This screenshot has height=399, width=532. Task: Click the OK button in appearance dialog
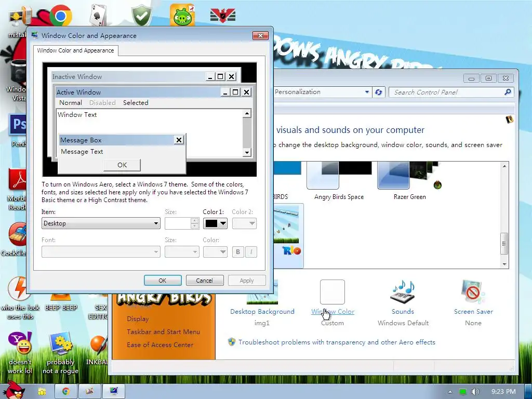(163, 280)
